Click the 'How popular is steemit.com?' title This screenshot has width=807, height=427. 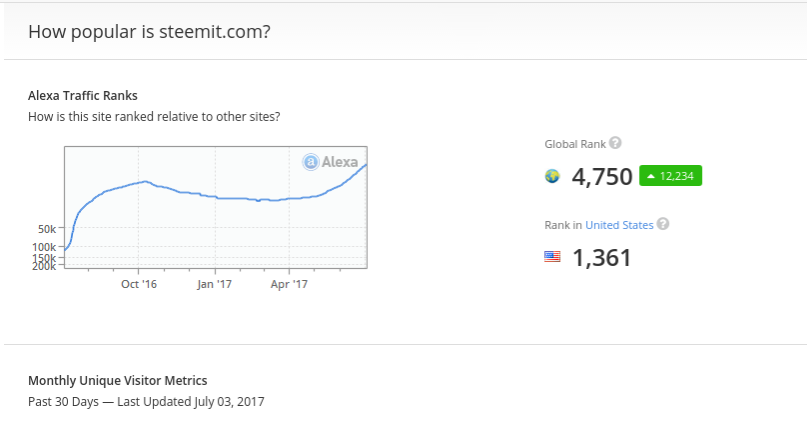[150, 32]
